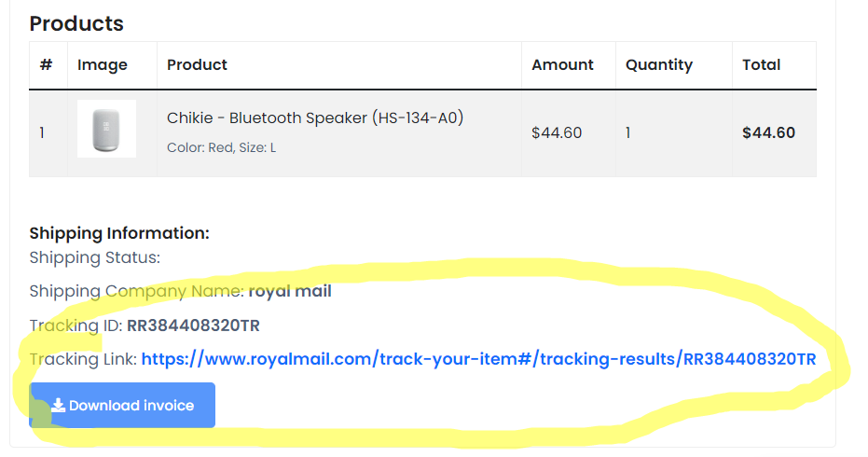The image size is (868, 457).
Task: Select the Chikie - Bluetooth Speaker product name
Action: coord(315,118)
